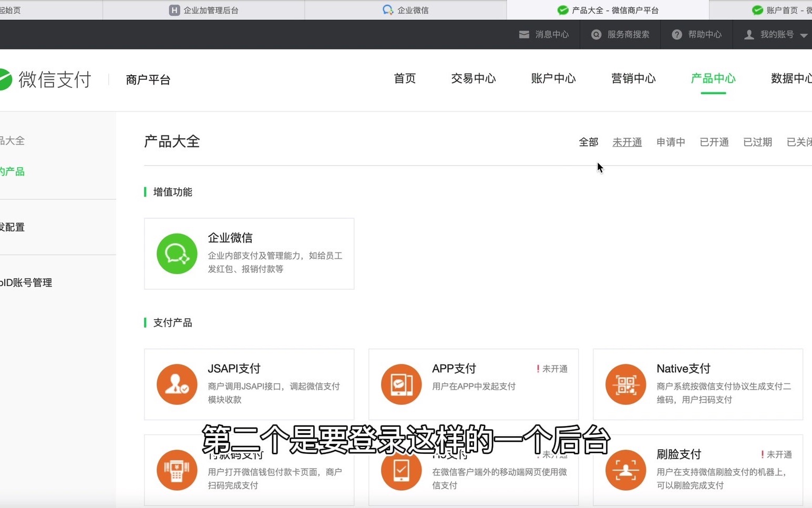The image size is (812, 508).
Task: Open the 产品中心 navigation item
Action: point(713,79)
